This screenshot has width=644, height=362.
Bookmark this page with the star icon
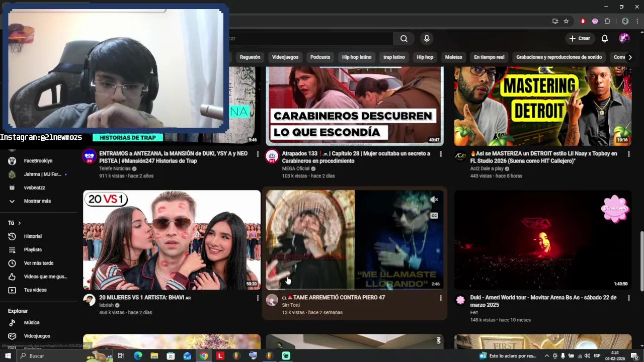coord(566,21)
